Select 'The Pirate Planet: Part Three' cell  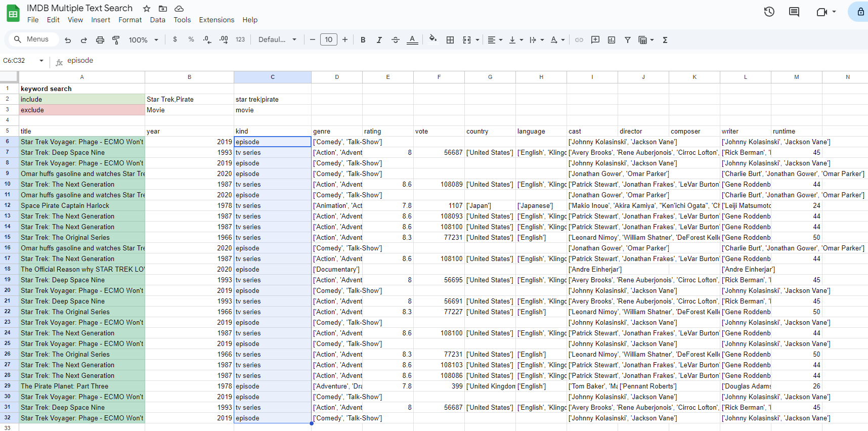click(82, 386)
